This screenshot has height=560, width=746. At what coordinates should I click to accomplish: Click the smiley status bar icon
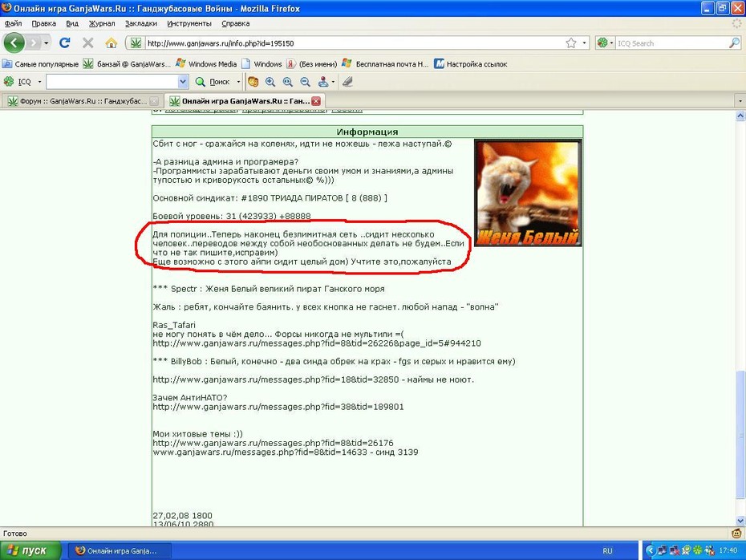click(x=736, y=533)
